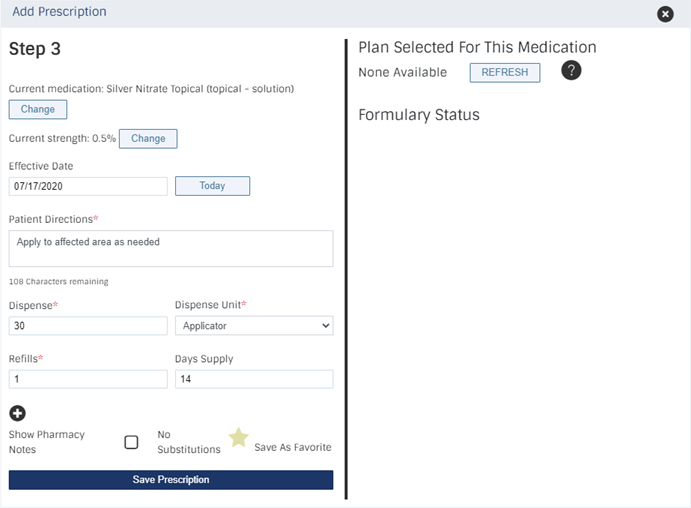Set effective date using Today button
The image size is (691, 508).
[212, 186]
